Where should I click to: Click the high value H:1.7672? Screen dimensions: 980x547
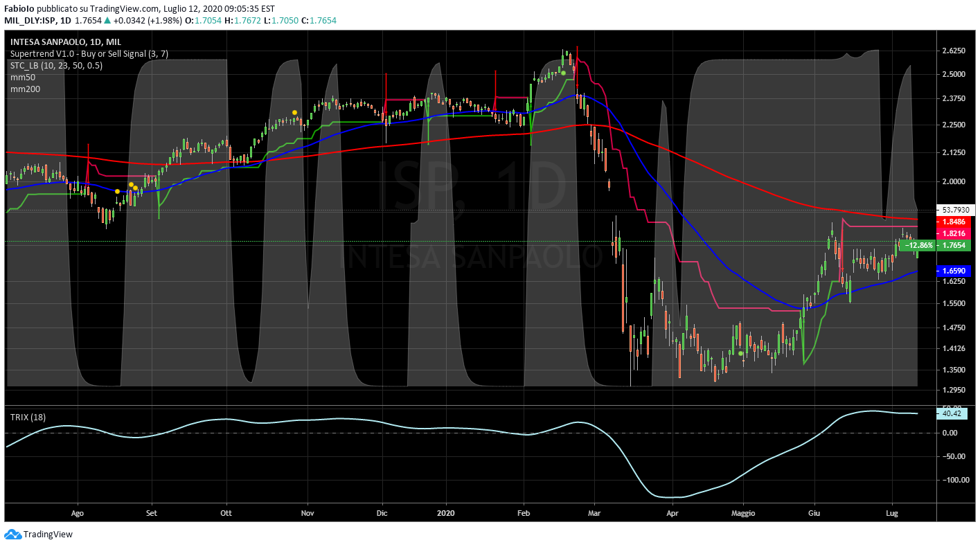click(x=242, y=21)
